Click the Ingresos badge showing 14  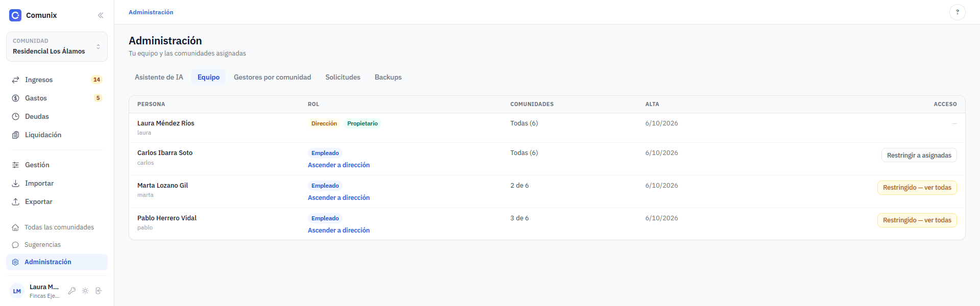(x=96, y=80)
